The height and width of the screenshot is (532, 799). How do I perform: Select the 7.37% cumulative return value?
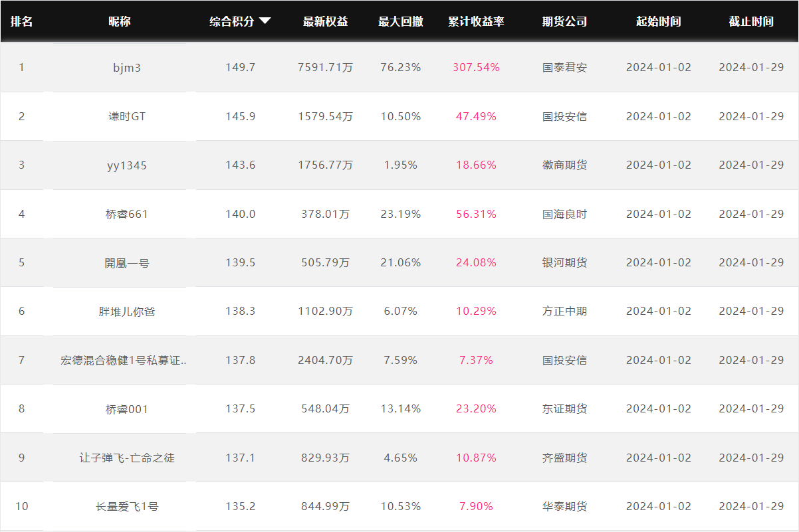pos(476,360)
